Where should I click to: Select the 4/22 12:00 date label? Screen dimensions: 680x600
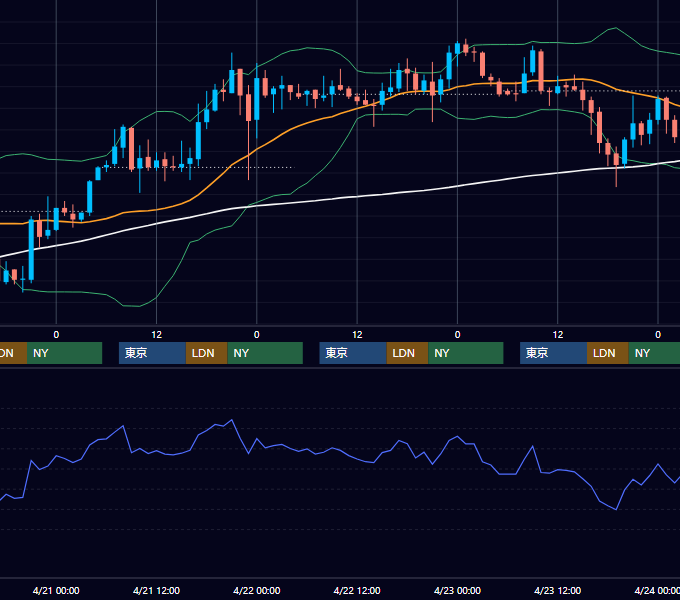click(356, 590)
